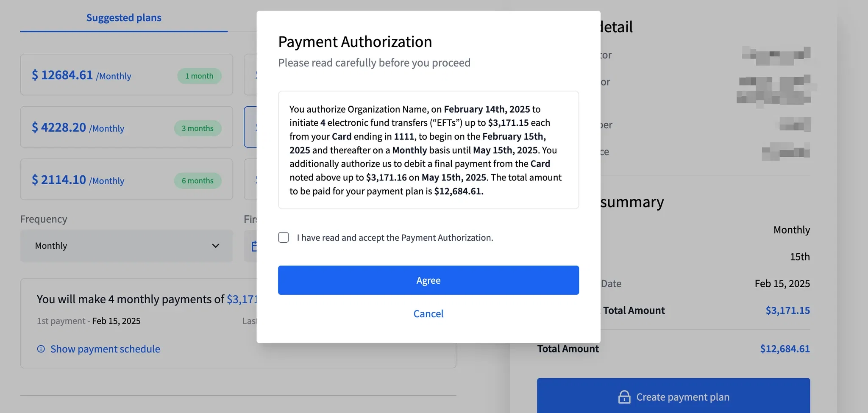Image resolution: width=868 pixels, height=413 pixels.
Task: Click the info icon beside payment schedule
Action: point(41,349)
